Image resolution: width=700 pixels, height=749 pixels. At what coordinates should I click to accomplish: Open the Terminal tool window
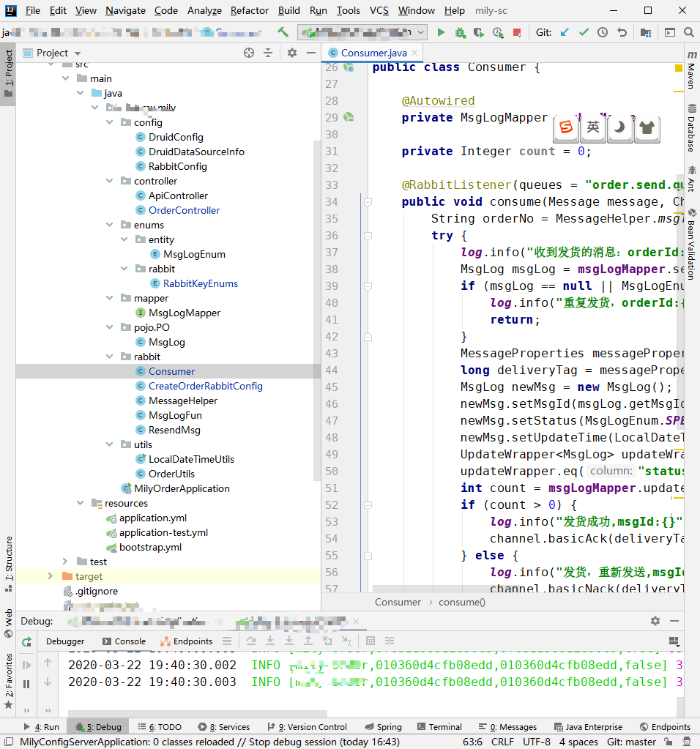(439, 726)
